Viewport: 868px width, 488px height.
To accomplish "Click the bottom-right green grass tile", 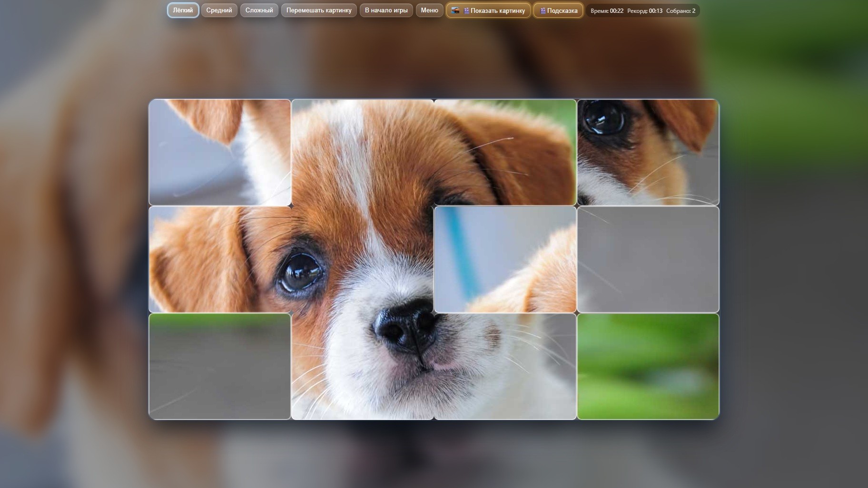I will (x=648, y=366).
